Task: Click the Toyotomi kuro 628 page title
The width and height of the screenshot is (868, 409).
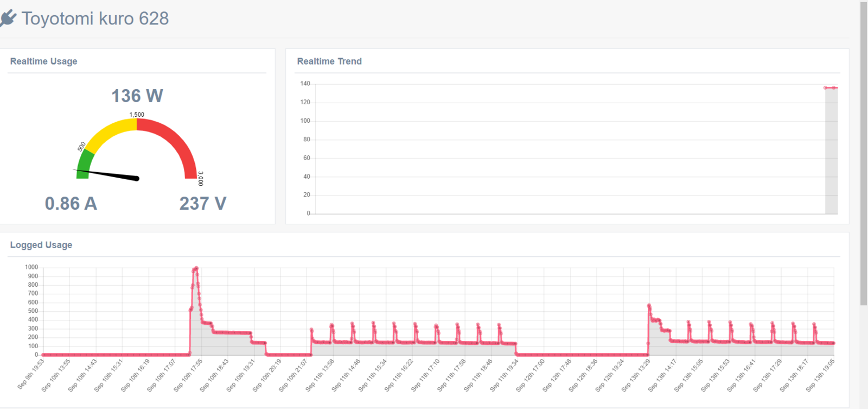Action: coord(95,18)
